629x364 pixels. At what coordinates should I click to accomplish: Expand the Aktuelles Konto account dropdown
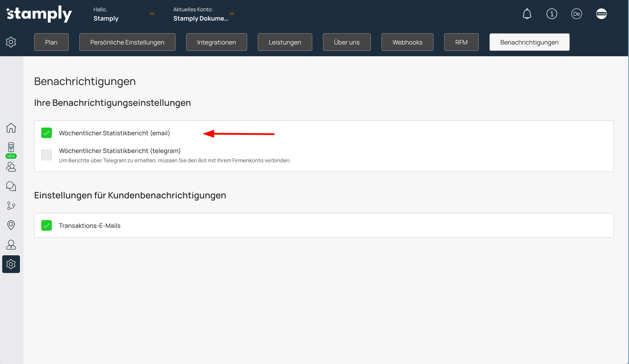tap(232, 14)
